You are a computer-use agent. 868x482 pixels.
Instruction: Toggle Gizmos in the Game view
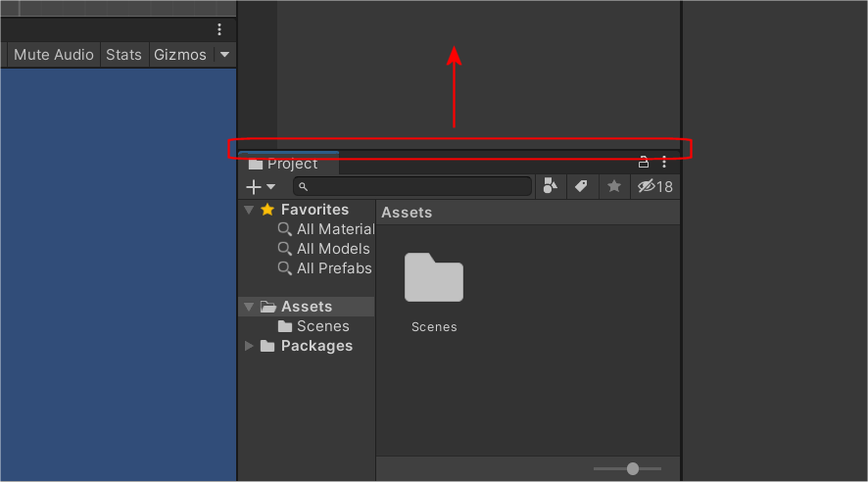tap(180, 55)
